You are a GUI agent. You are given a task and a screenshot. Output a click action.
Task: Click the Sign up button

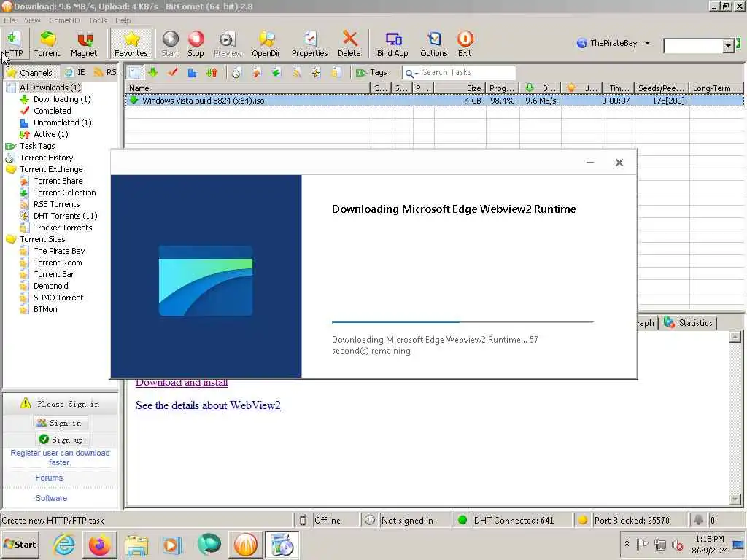click(61, 440)
